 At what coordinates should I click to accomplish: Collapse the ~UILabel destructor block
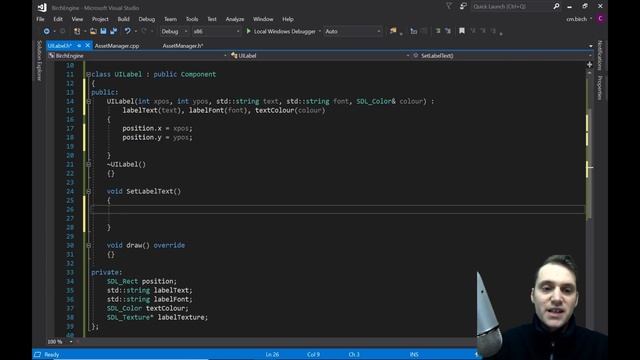point(89,164)
